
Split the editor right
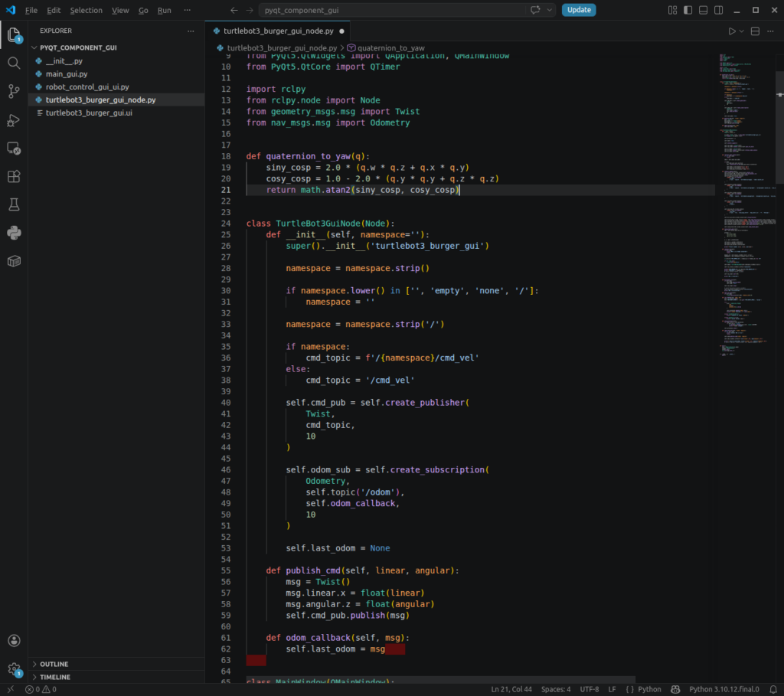pos(755,31)
